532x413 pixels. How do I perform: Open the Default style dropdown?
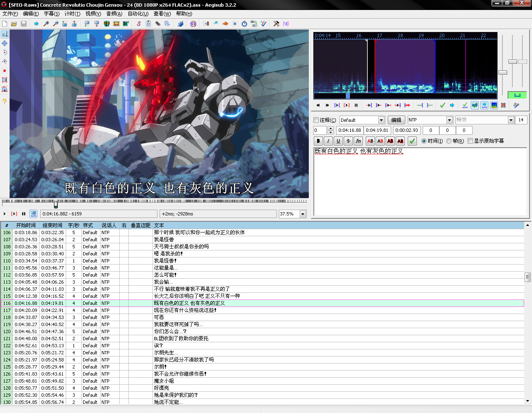[x=381, y=120]
